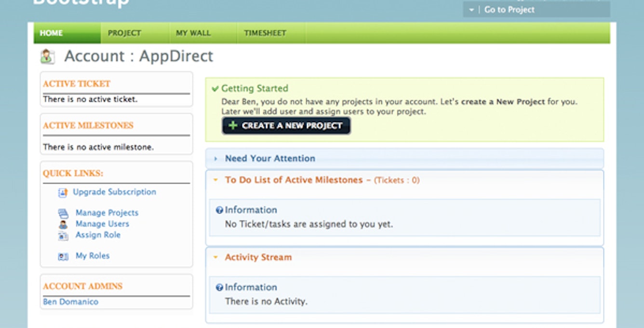Collapse the Activity Stream panel

[x=215, y=257]
